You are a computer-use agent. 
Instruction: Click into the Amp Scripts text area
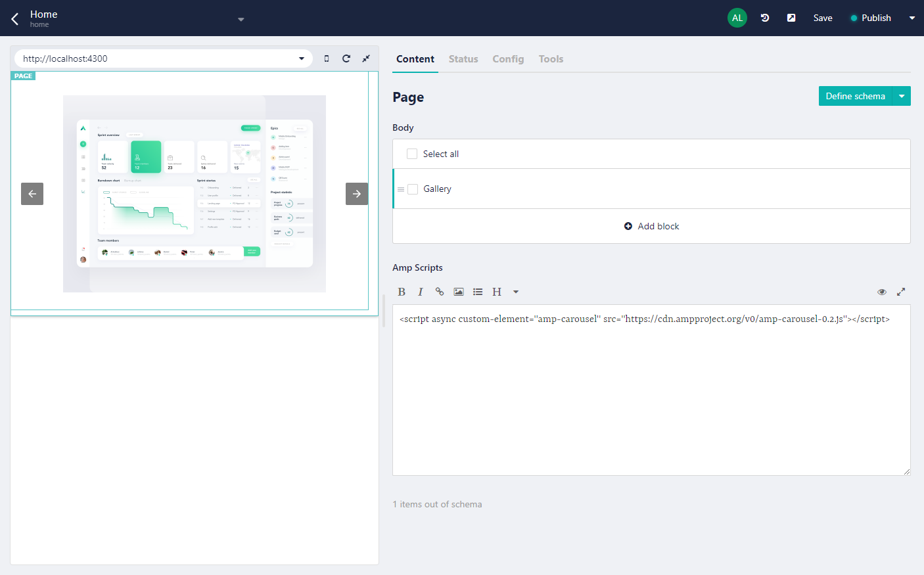point(651,390)
